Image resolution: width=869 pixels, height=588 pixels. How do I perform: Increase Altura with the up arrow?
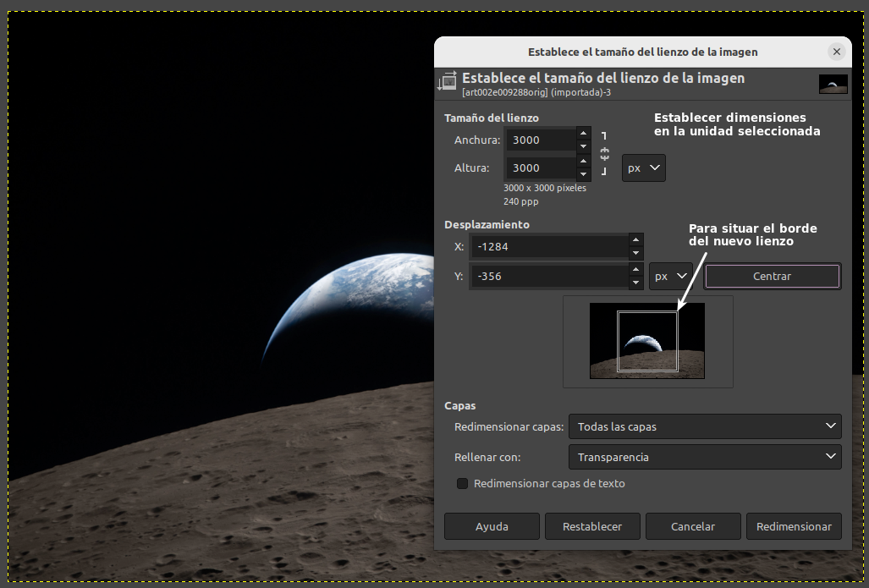[x=583, y=161]
